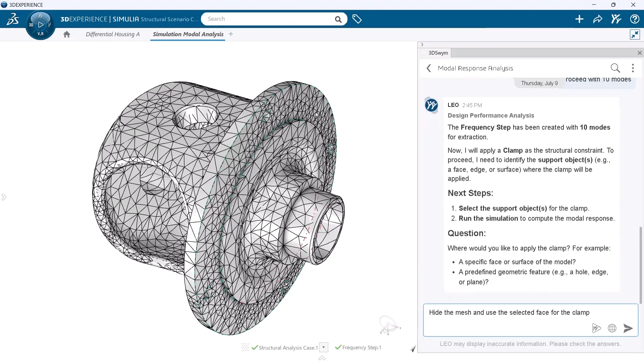Send the clamp message to LEO
The image size is (644, 362).
point(628,328)
